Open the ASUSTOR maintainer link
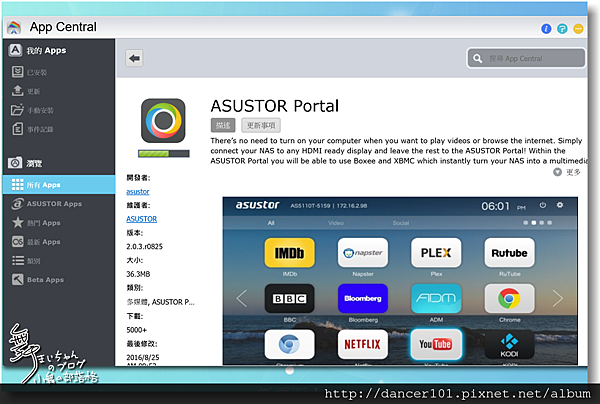600x404 pixels. click(x=142, y=219)
